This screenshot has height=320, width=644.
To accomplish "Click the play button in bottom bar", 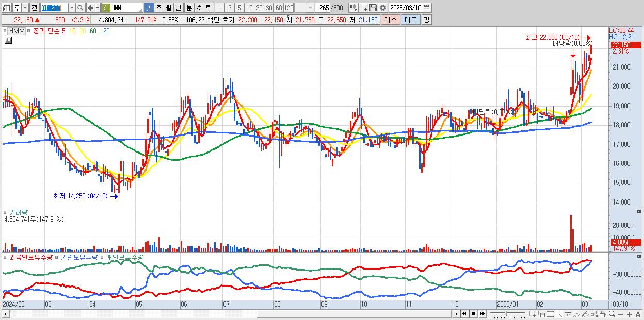I will 457,314.
